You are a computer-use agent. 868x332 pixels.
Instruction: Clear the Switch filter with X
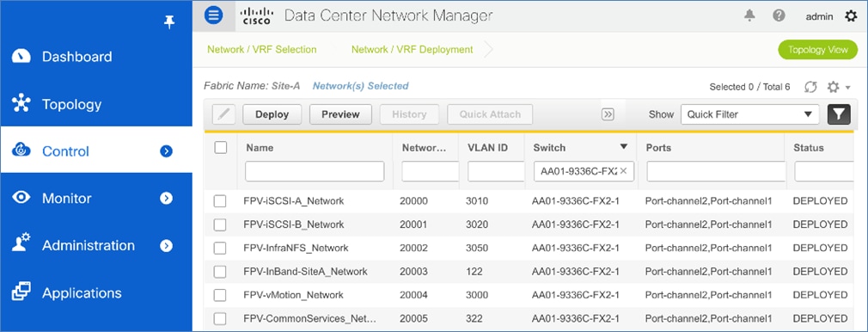(x=623, y=171)
